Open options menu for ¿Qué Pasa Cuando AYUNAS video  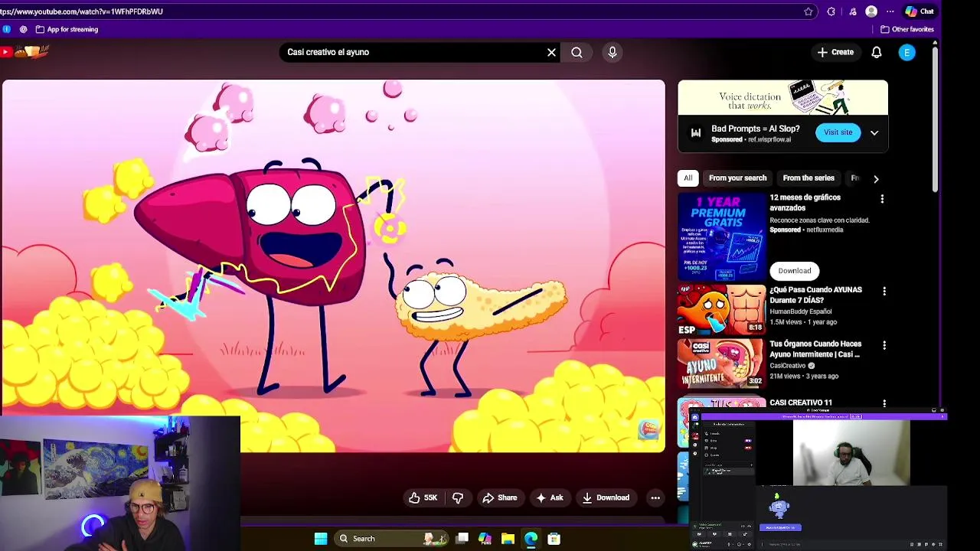point(884,291)
